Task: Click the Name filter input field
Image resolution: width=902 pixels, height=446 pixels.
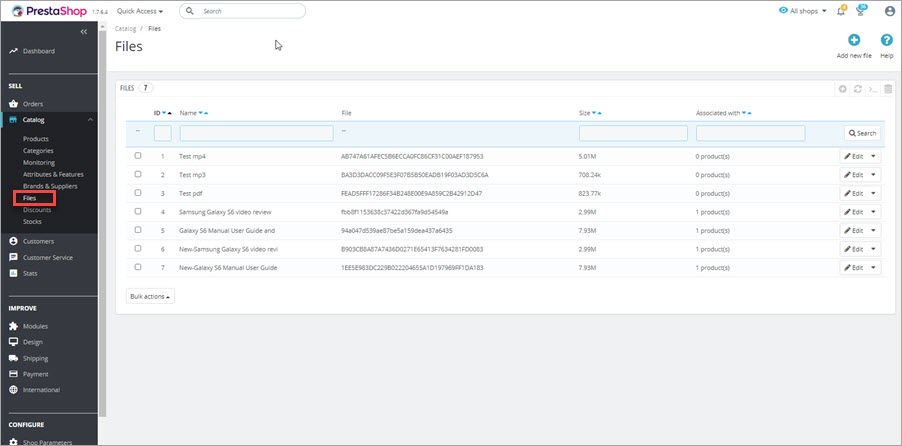Action: (x=256, y=133)
